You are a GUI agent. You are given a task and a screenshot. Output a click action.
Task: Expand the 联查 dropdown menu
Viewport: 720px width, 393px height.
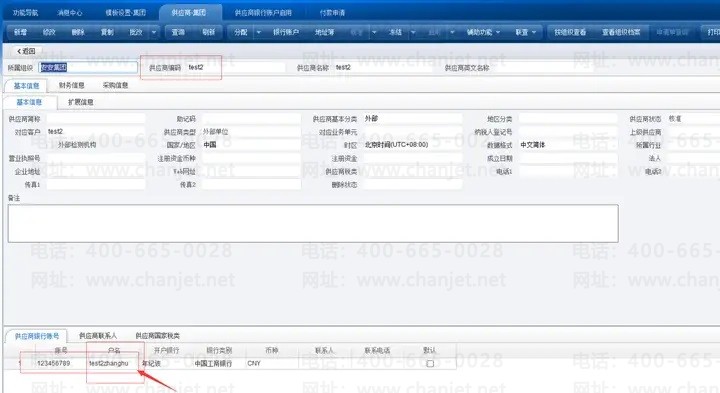[x=526, y=32]
